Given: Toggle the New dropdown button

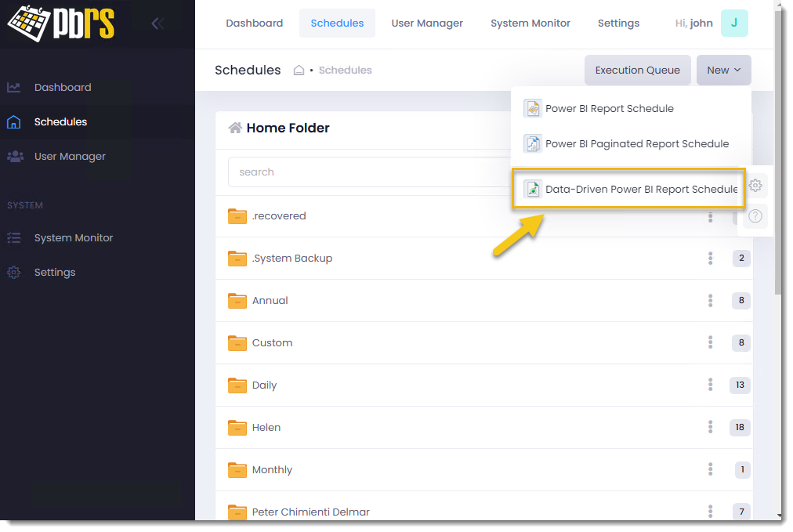Looking at the screenshot, I should [x=724, y=71].
